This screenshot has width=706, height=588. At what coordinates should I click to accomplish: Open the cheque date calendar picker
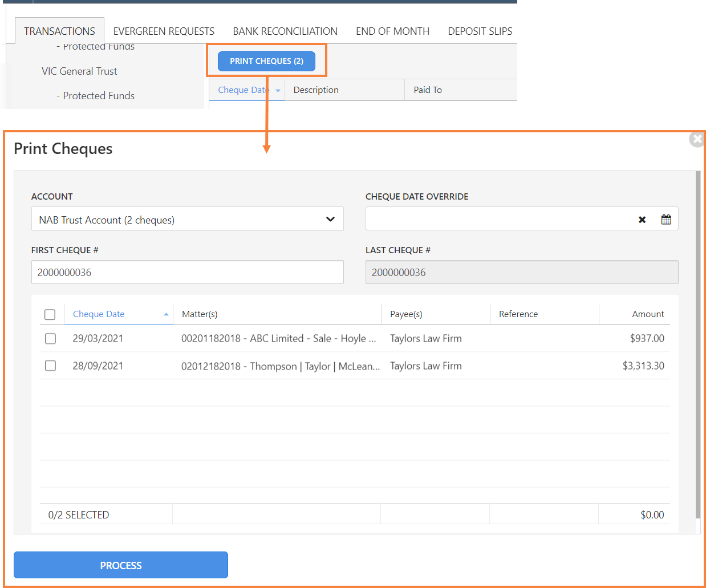click(666, 220)
